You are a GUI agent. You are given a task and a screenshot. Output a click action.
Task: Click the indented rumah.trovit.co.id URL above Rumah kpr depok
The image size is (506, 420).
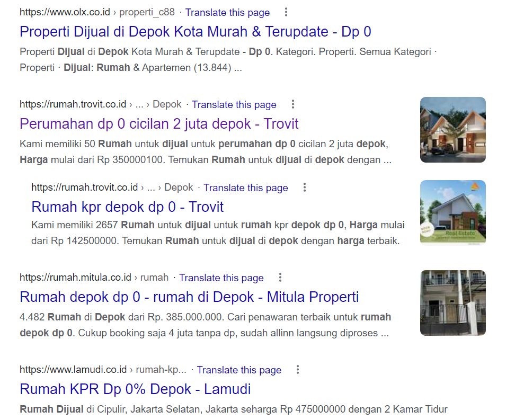tap(85, 187)
